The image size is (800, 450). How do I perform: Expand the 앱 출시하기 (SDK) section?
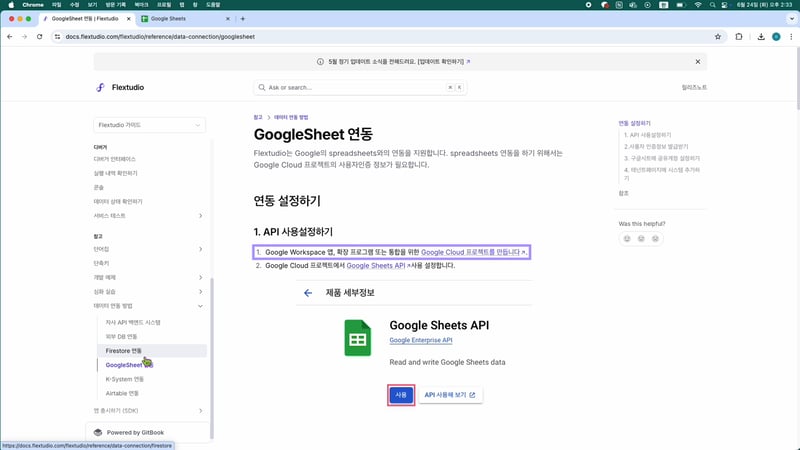(x=200, y=411)
